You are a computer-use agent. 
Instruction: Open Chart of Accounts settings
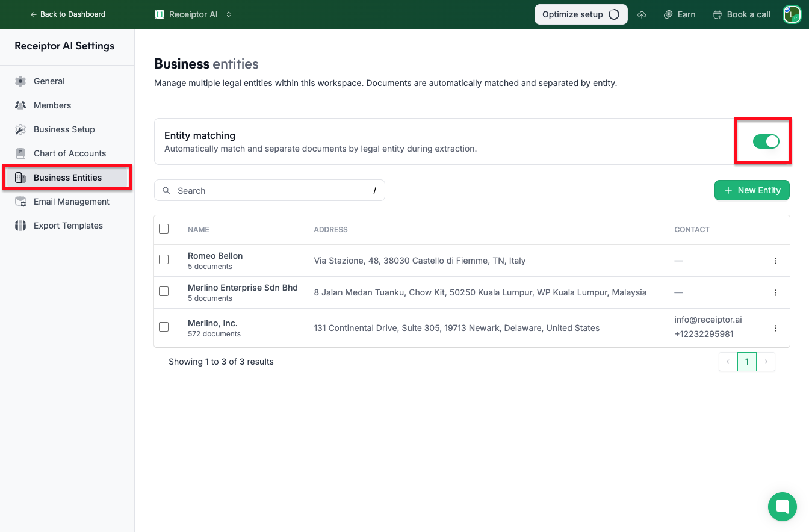click(x=67, y=153)
